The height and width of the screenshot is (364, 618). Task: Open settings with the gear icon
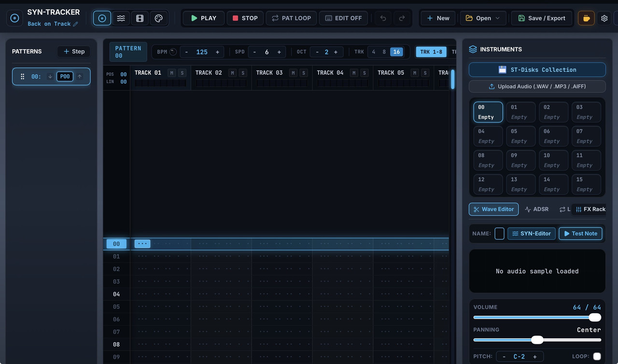[604, 18]
